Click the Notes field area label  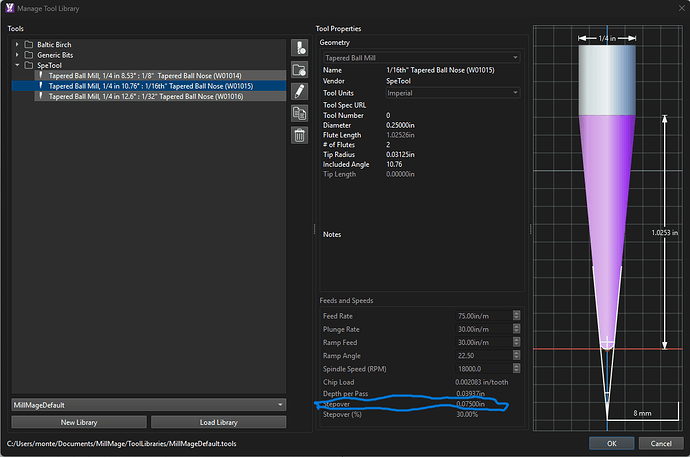point(332,234)
